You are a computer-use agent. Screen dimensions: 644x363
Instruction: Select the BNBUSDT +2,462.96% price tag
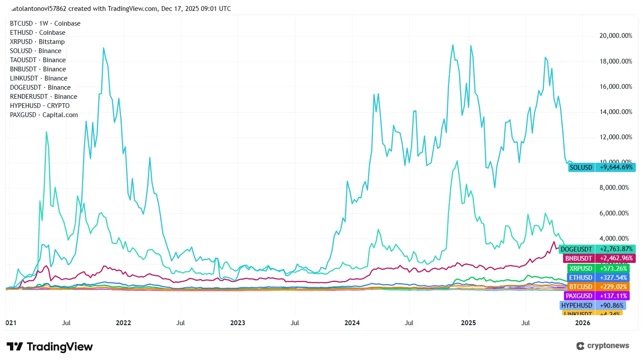point(599,258)
